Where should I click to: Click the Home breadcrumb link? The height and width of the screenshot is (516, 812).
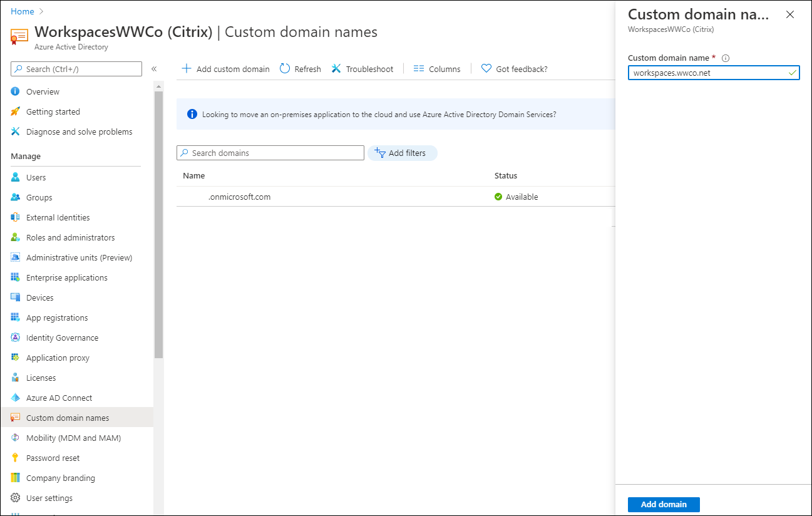pos(23,11)
